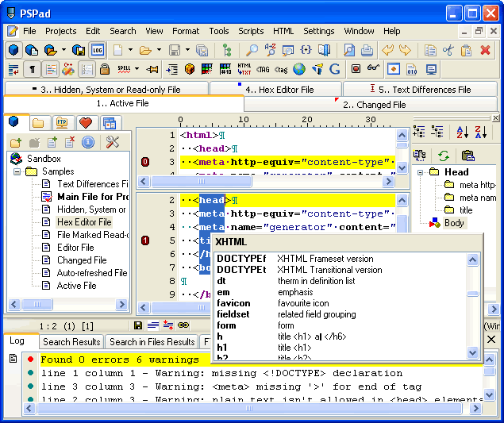Toggle bookmark 0 marker on line 3

coord(145,162)
